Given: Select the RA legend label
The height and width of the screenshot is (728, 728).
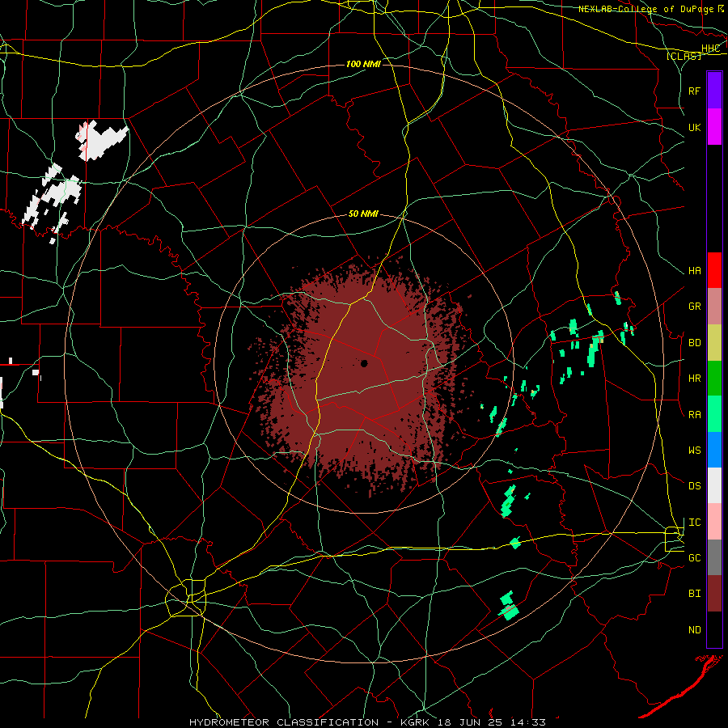Looking at the screenshot, I should 694,415.
